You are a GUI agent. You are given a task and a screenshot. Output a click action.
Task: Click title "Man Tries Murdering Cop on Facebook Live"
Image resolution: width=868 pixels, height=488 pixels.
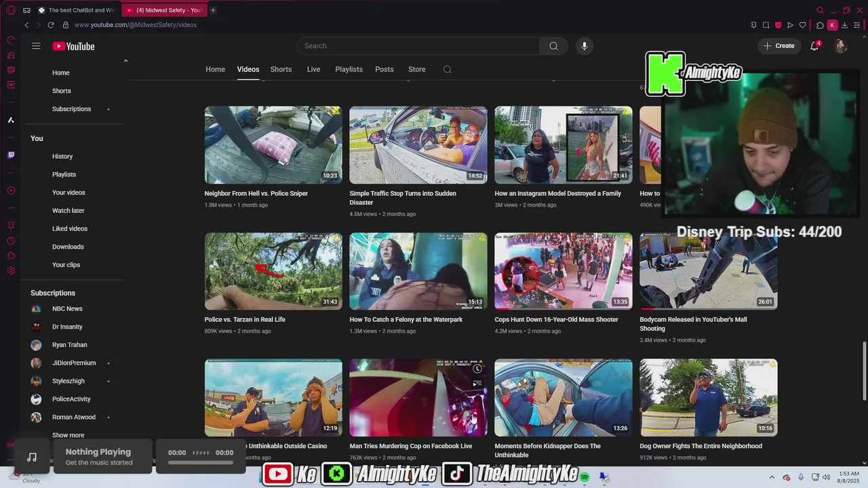[x=411, y=446]
